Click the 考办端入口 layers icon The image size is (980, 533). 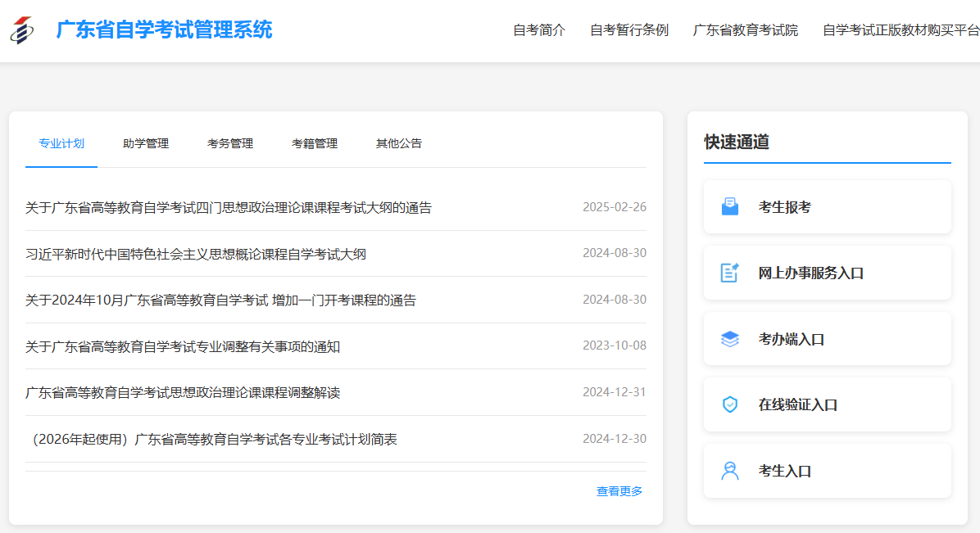730,339
